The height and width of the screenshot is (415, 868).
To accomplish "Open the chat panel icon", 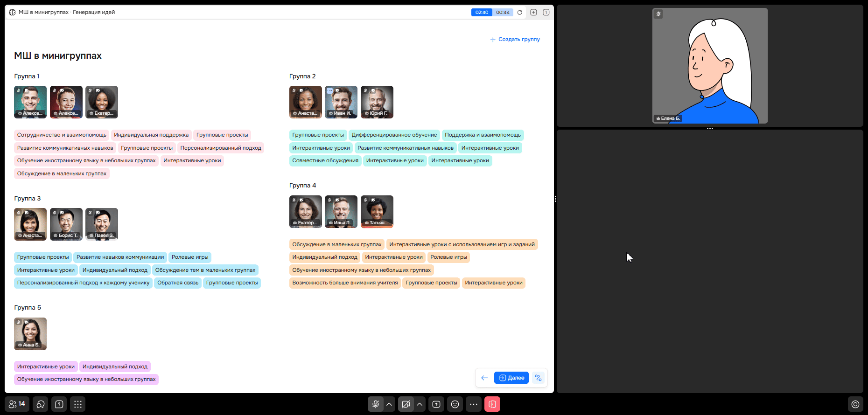I will (x=41, y=404).
